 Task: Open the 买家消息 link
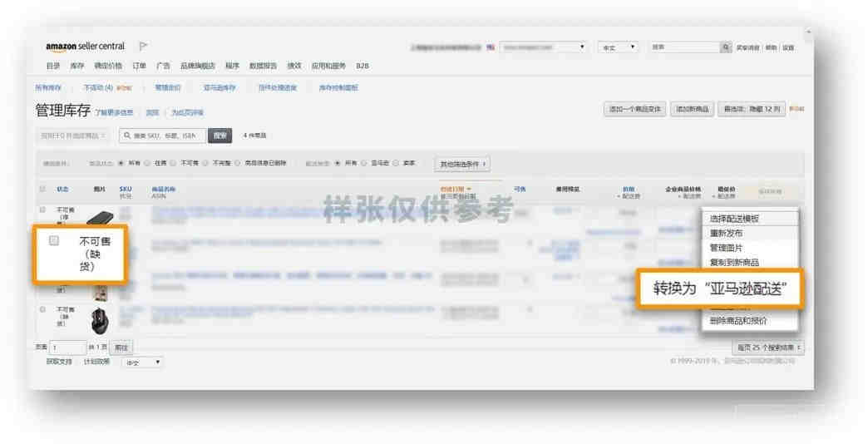(x=748, y=48)
